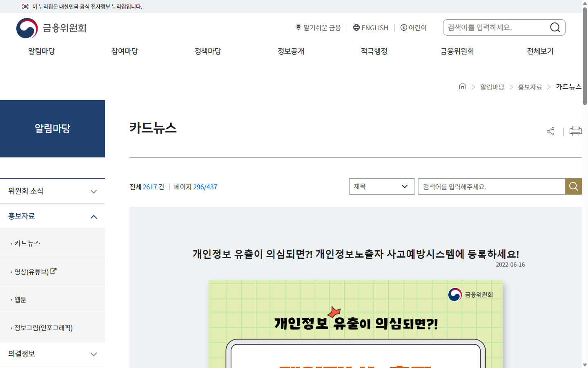Click the card news image thumbnail
Image resolution: width=588 pixels, height=368 pixels.
coord(356,324)
